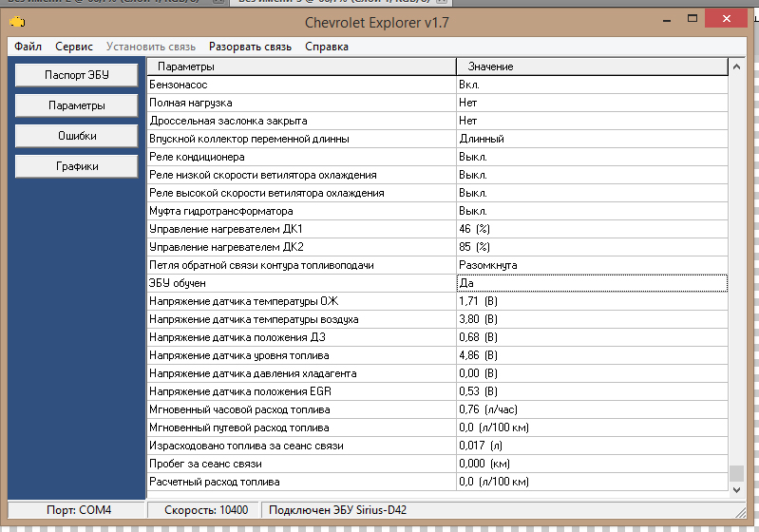Viewport: 759px width, 532px height.
Task: Select Пробег за сеанс связи row
Action: 437,464
